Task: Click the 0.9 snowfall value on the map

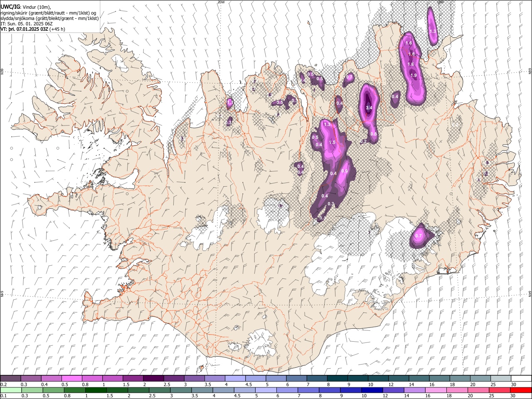Action: (344, 171)
